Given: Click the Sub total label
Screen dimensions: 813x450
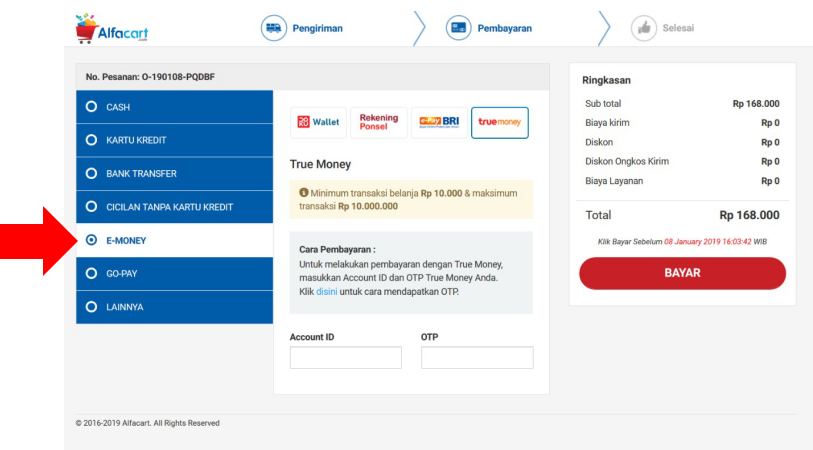Looking at the screenshot, I should point(603,104).
